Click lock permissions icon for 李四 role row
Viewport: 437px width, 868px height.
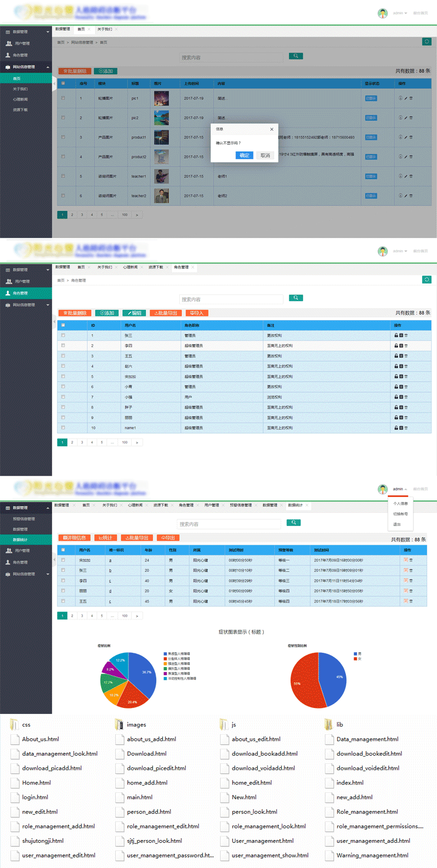click(396, 346)
